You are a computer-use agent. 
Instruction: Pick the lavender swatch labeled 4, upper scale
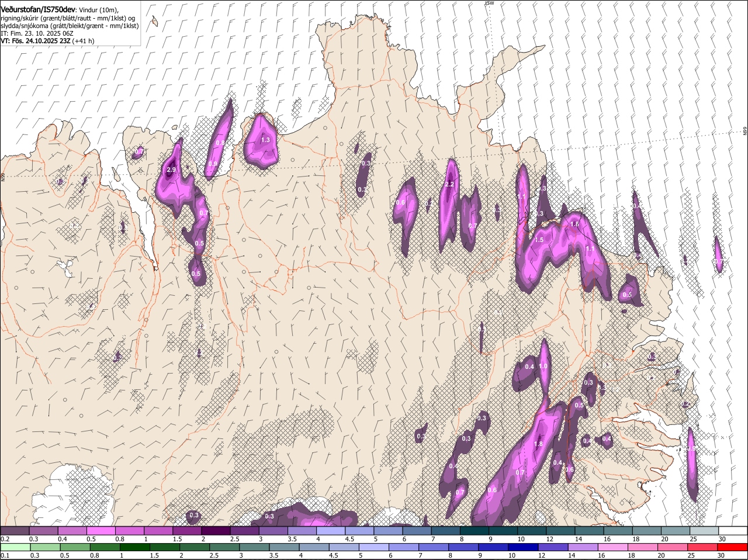point(331,531)
